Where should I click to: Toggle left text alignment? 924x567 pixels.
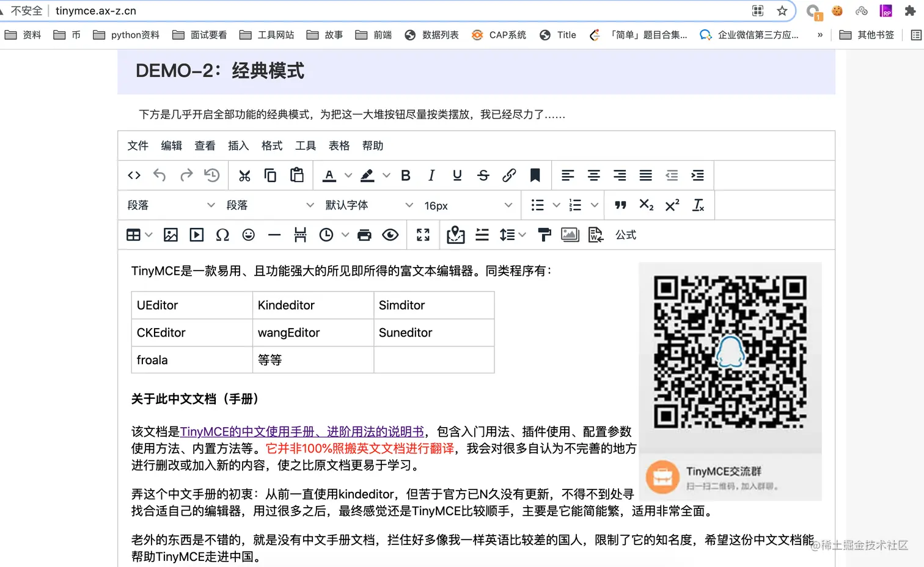pyautogui.click(x=568, y=176)
